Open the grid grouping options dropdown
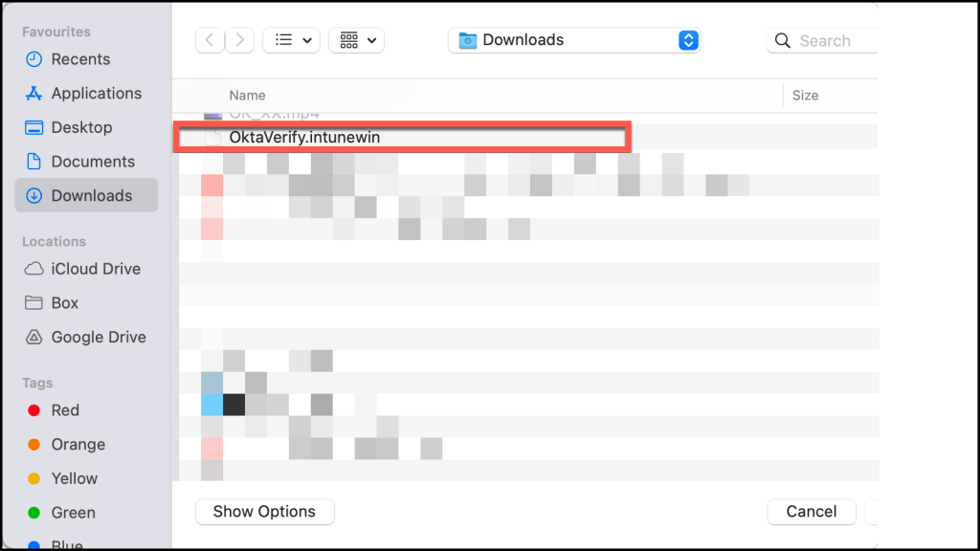Image resolution: width=980 pixels, height=551 pixels. (356, 40)
